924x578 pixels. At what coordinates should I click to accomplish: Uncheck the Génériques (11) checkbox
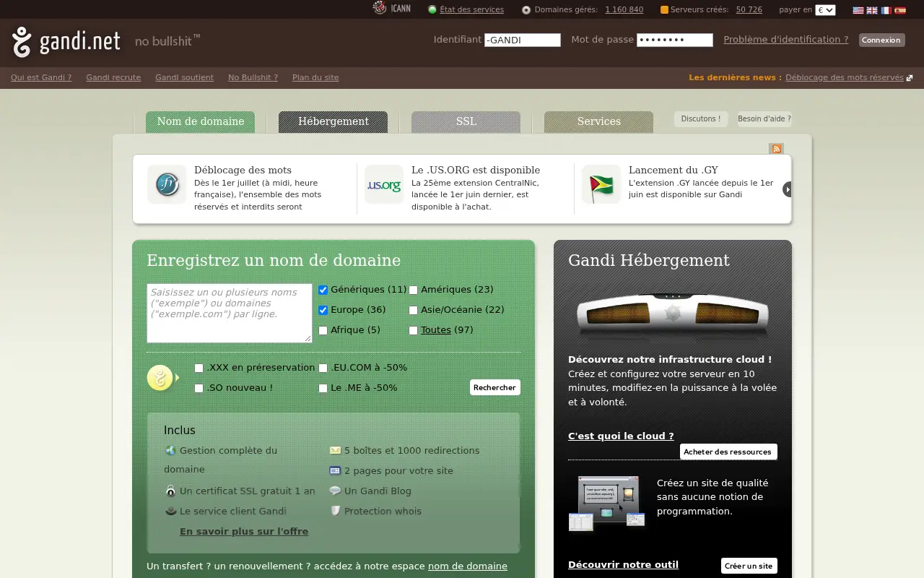coord(323,290)
